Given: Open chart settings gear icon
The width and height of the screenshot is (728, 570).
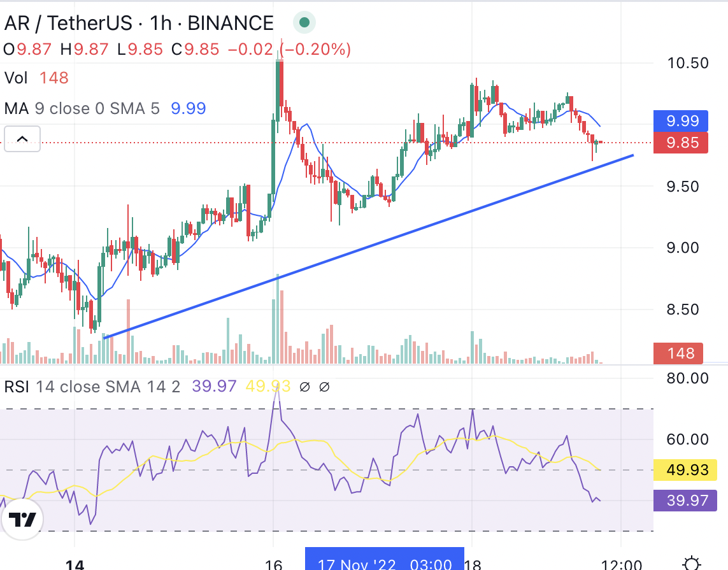Looking at the screenshot, I should [692, 564].
